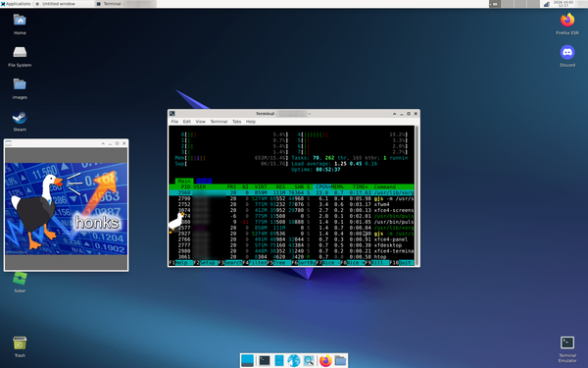
Task: Select htop Main tab
Action: click(184, 181)
